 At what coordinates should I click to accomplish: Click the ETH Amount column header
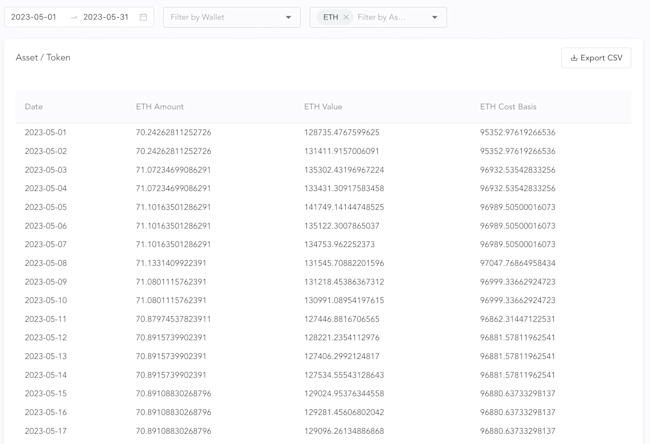160,107
